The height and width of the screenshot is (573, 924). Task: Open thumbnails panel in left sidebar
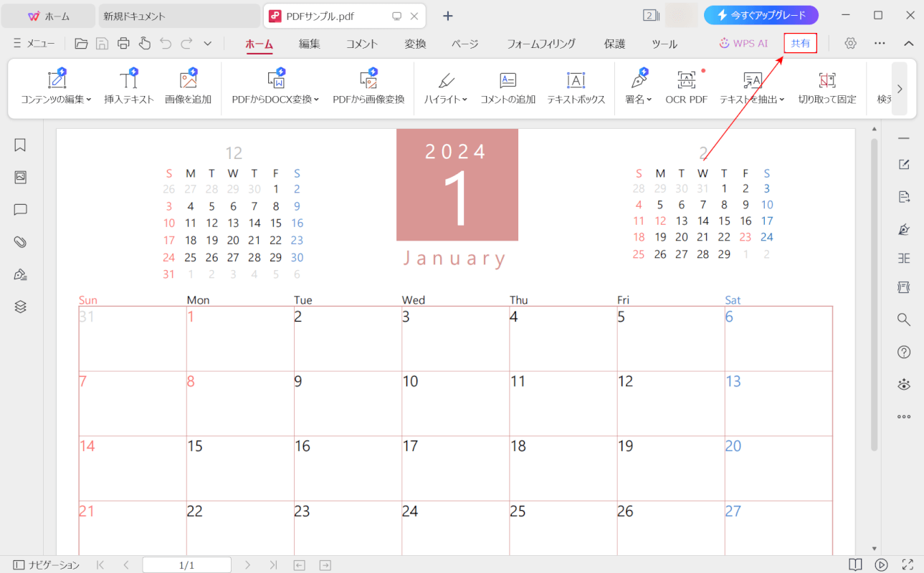[x=20, y=178]
